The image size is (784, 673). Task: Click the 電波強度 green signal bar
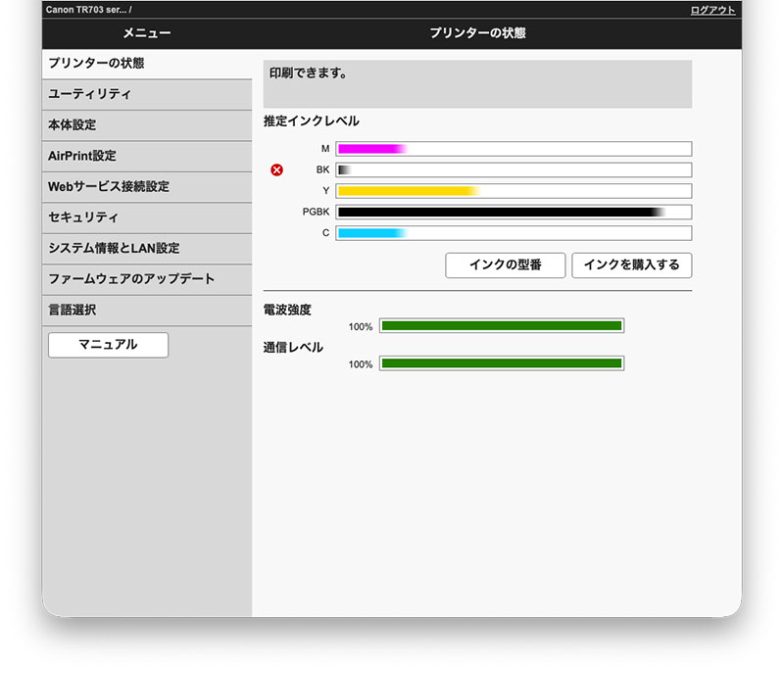tap(502, 326)
